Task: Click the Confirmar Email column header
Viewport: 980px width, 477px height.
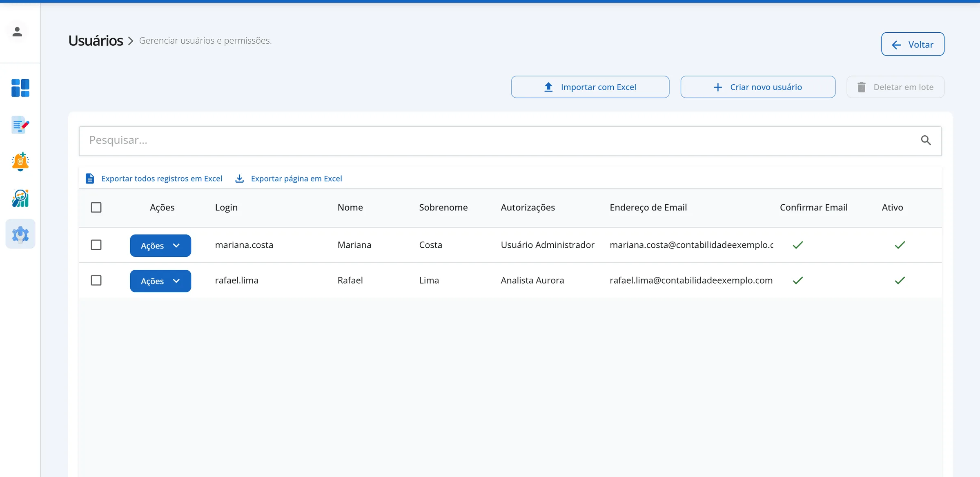Action: [x=814, y=208]
